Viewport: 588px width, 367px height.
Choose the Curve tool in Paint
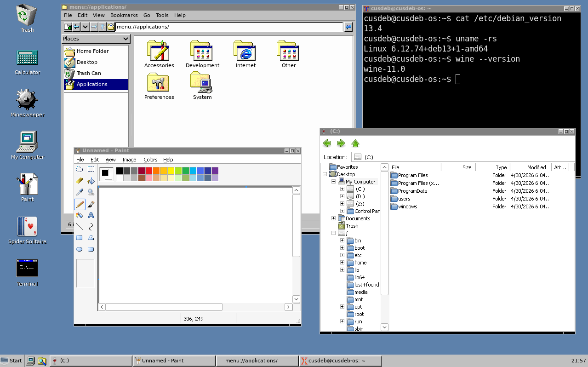click(91, 227)
